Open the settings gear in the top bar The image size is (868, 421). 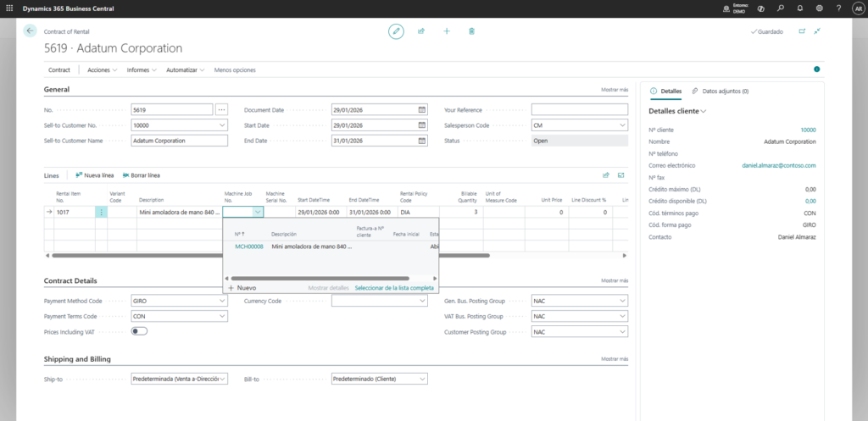(819, 8)
